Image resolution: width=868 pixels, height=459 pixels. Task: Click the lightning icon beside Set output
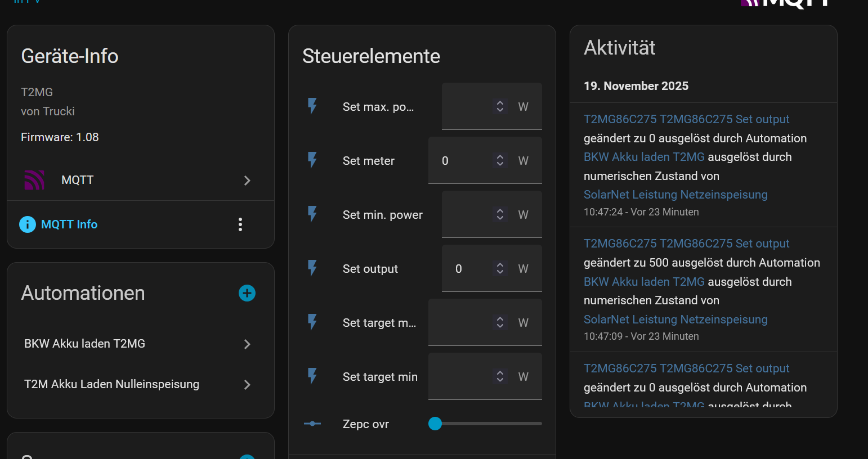312,268
